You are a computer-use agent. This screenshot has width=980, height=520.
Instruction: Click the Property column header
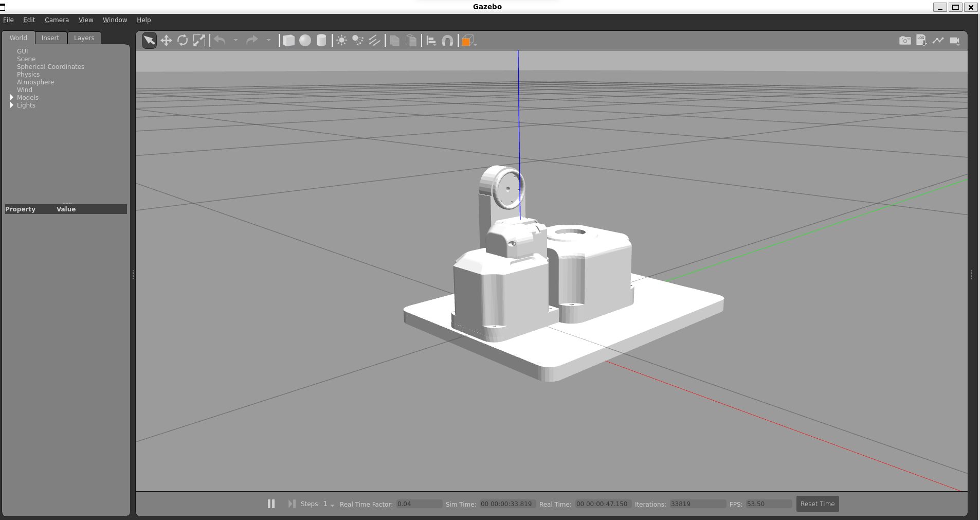(x=21, y=209)
